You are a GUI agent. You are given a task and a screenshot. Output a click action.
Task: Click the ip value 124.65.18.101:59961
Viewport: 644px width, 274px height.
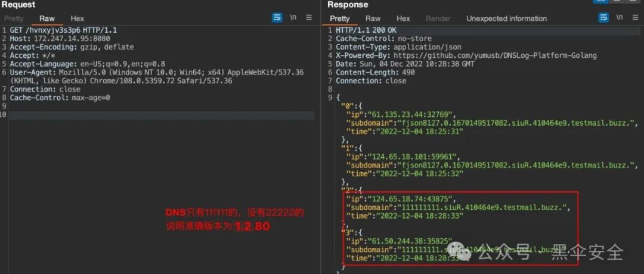pyautogui.click(x=414, y=157)
